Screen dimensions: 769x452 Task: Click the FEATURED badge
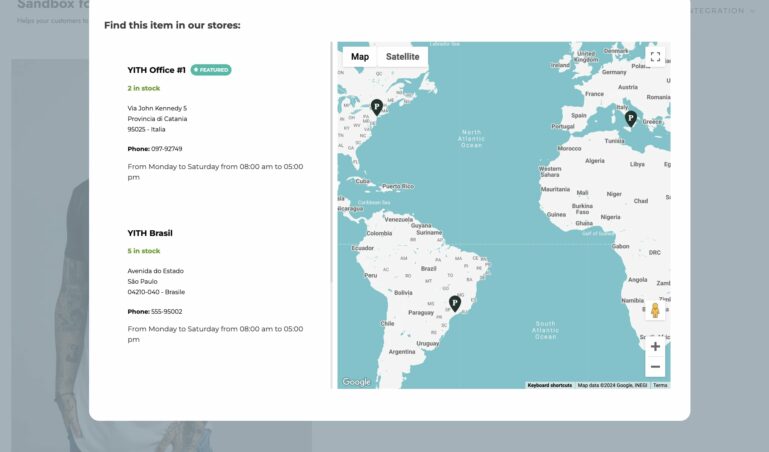pos(211,70)
